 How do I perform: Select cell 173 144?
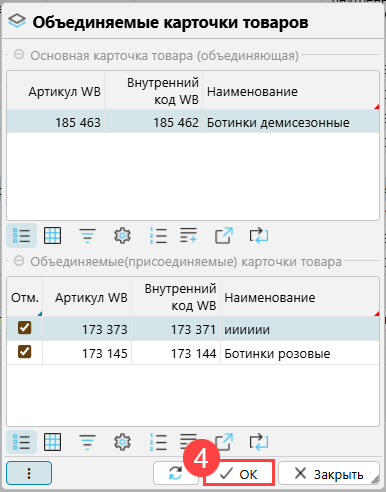pyautogui.click(x=176, y=353)
